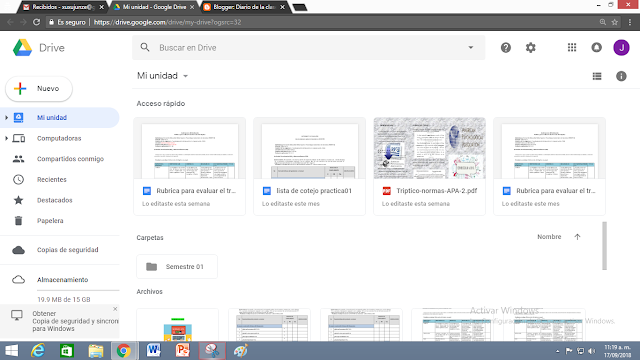Close the Blogger browser tab
This screenshot has height=360, width=640.
tap(282, 7)
